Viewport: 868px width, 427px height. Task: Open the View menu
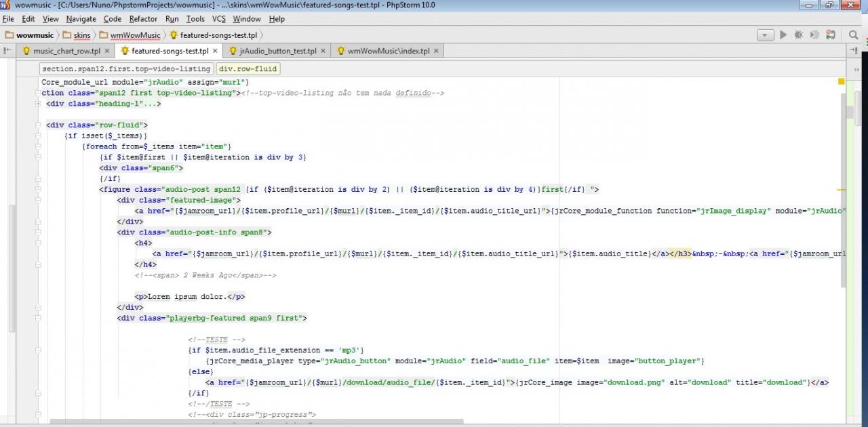[51, 19]
